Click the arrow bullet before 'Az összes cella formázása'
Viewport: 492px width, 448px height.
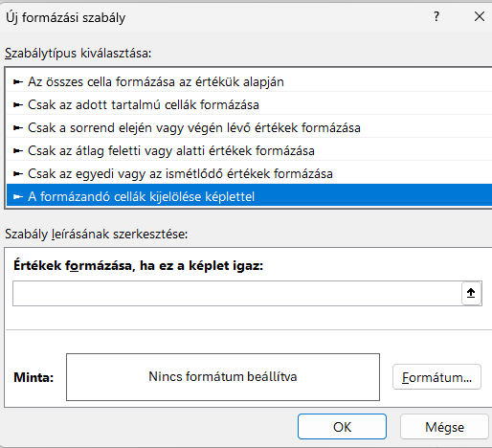pyautogui.click(x=18, y=82)
